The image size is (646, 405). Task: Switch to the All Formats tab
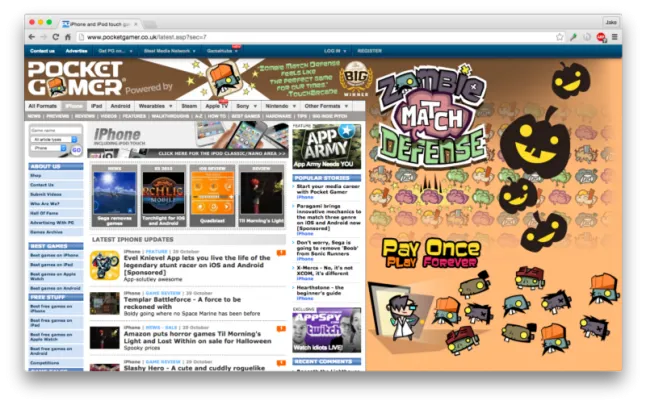tap(42, 106)
